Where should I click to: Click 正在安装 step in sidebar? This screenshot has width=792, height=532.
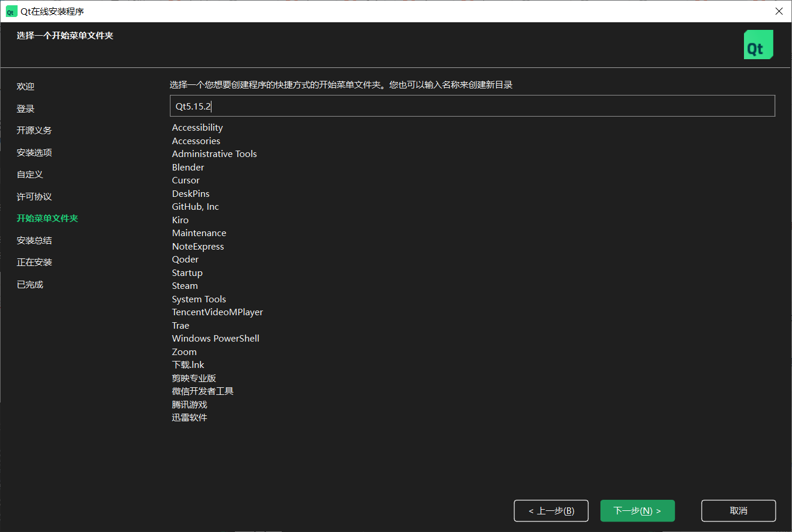[34, 262]
